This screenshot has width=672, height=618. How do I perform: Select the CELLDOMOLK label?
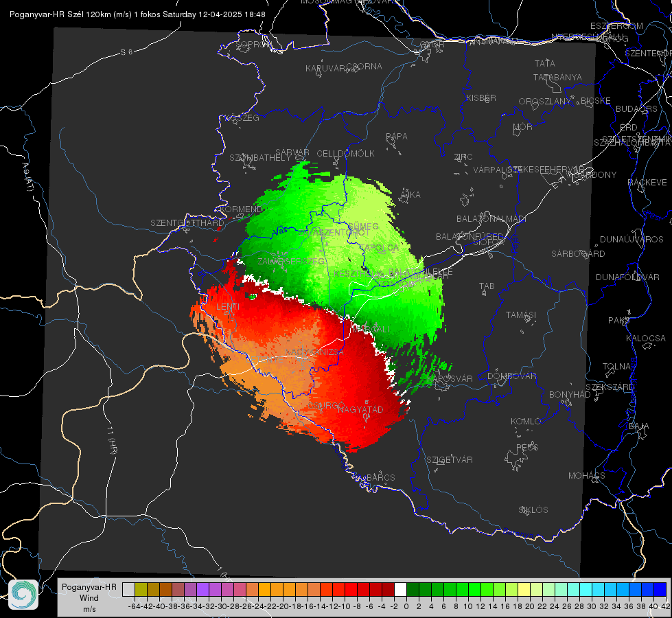(x=345, y=154)
